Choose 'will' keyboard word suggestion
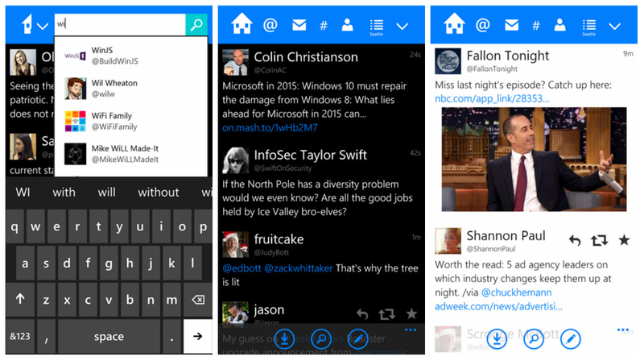644x361 pixels. pyautogui.click(x=107, y=192)
